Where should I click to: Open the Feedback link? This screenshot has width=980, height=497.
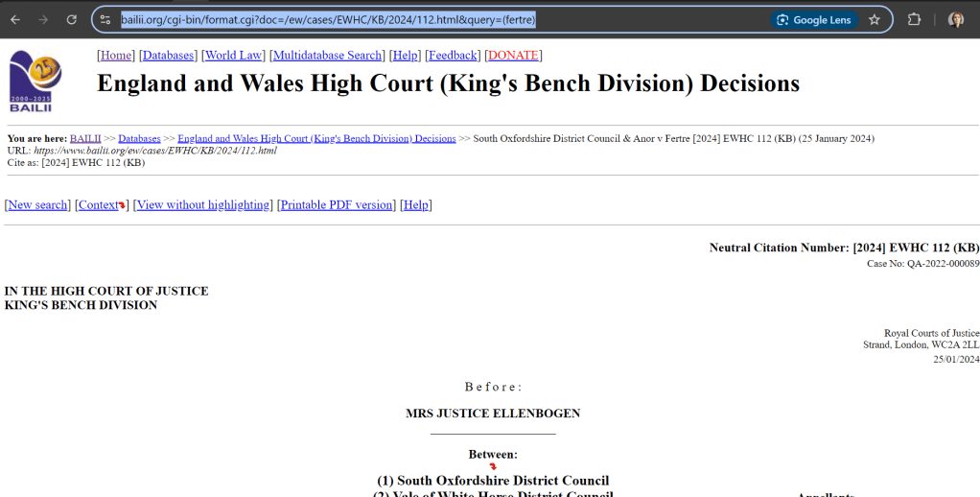(x=453, y=56)
